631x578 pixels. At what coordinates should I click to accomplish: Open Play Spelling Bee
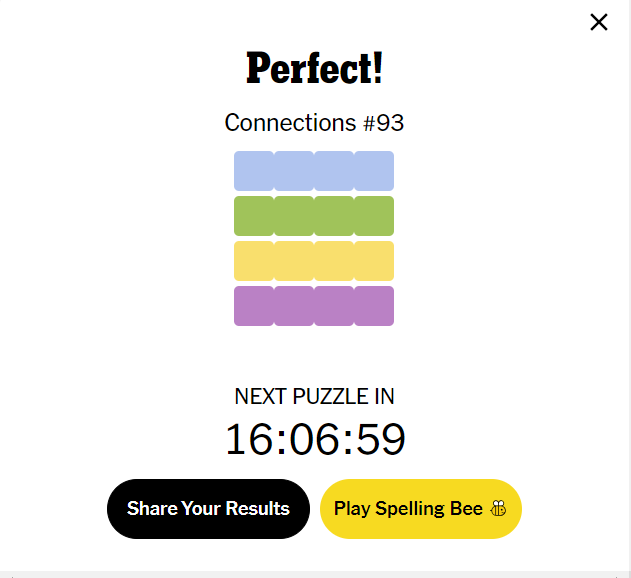tap(421, 509)
